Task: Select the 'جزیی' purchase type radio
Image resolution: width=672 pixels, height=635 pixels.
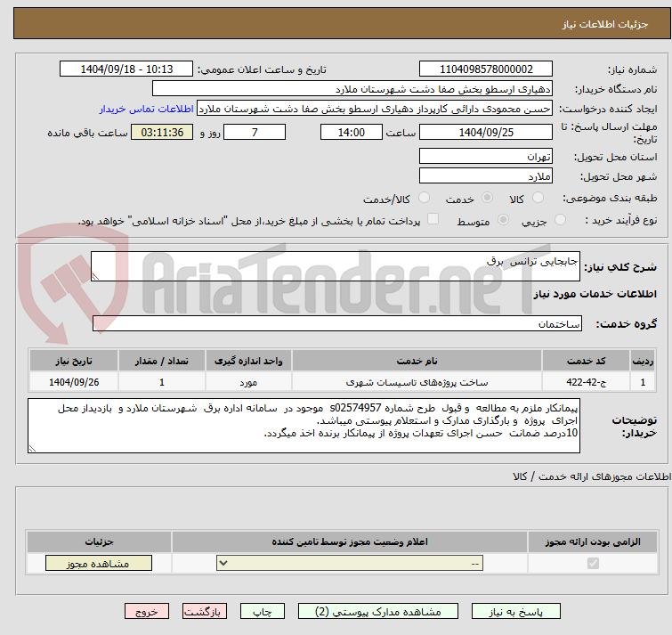Action: point(560,220)
